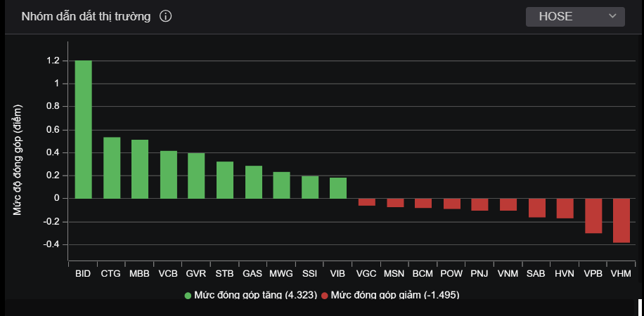644x316 pixels.
Task: Toggle the Mức đóng góp giảm legend series
Action: click(394, 295)
